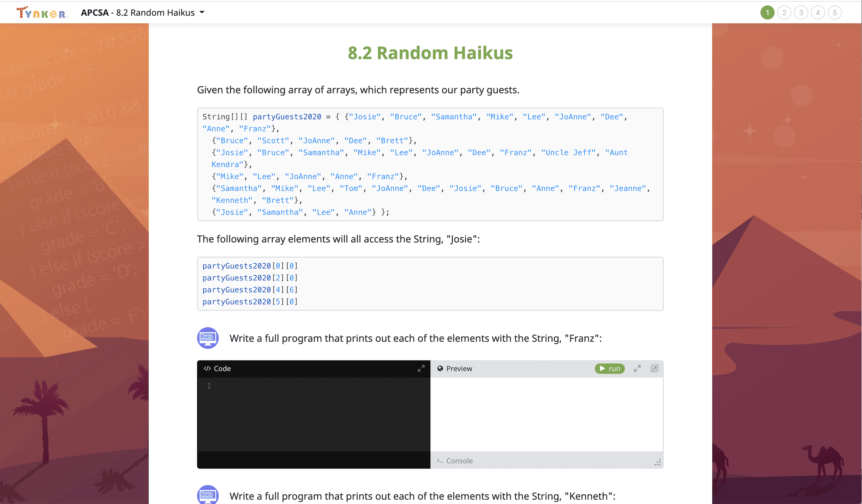
Task: Select the Preview tab header
Action: click(x=455, y=368)
